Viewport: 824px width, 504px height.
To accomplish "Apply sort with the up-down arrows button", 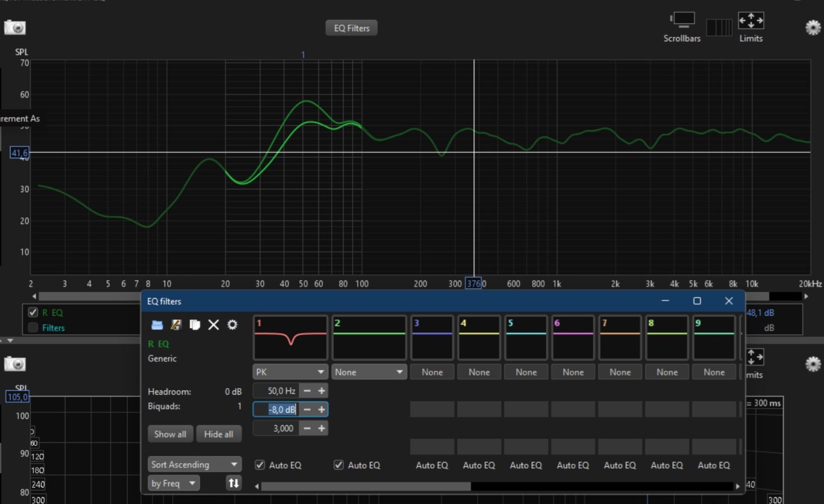I will click(234, 483).
